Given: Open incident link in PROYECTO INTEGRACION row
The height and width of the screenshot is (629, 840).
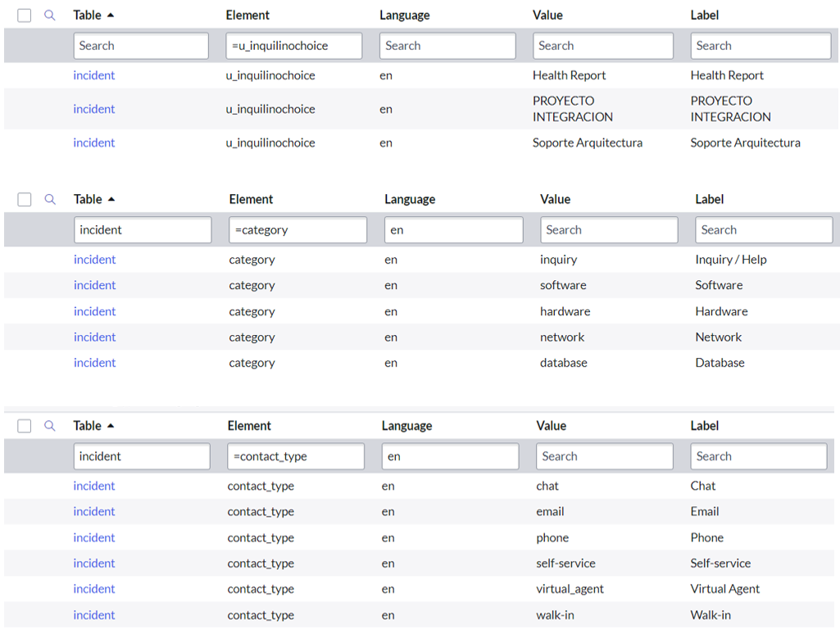Looking at the screenshot, I should point(93,109).
